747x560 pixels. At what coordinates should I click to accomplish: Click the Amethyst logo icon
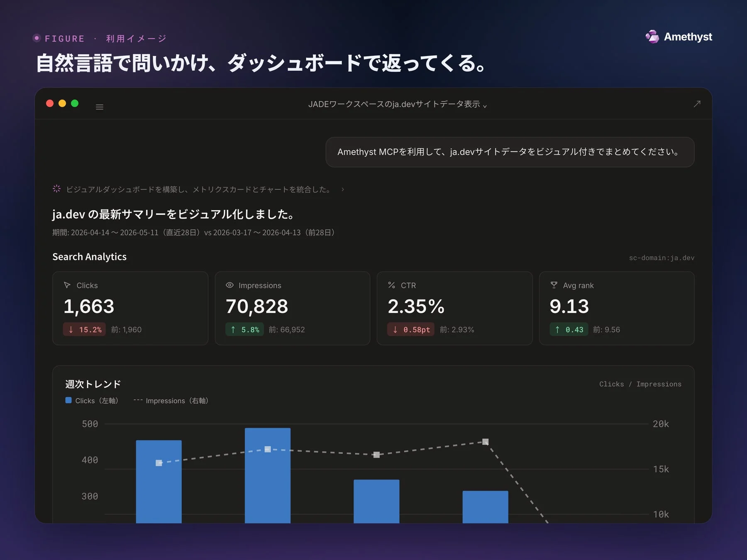[652, 37]
